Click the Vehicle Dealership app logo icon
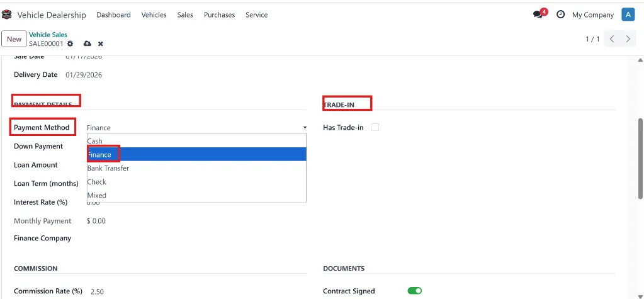Screen dimensions: 644x299 (x=6, y=14)
